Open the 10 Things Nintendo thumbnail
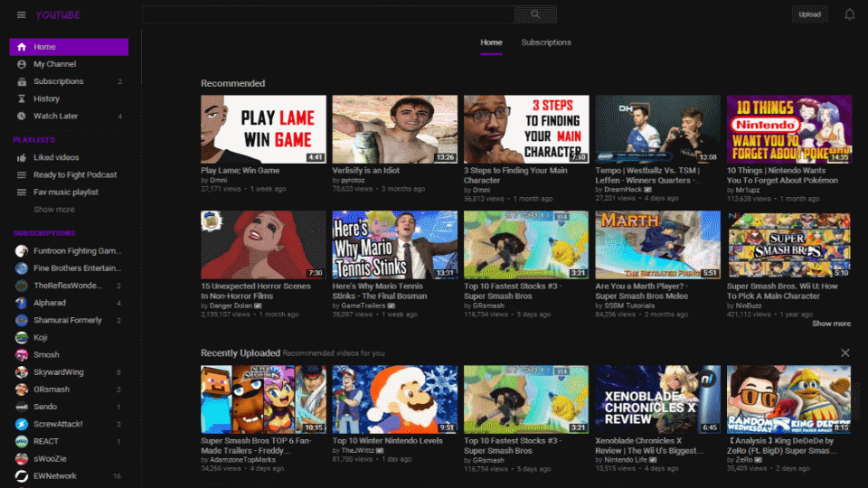The image size is (868, 488). click(789, 129)
